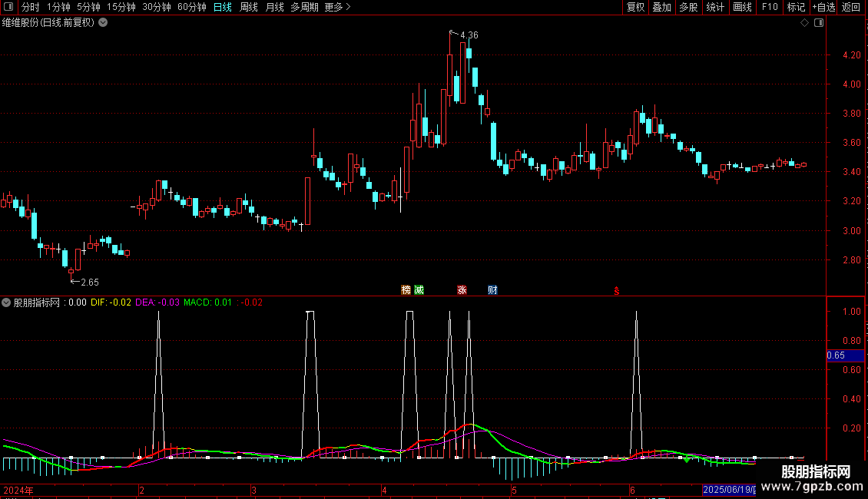Viewport: 868px width, 499px height.
Task: Toggle the left sidebar panel icon
Action: coord(8,7)
